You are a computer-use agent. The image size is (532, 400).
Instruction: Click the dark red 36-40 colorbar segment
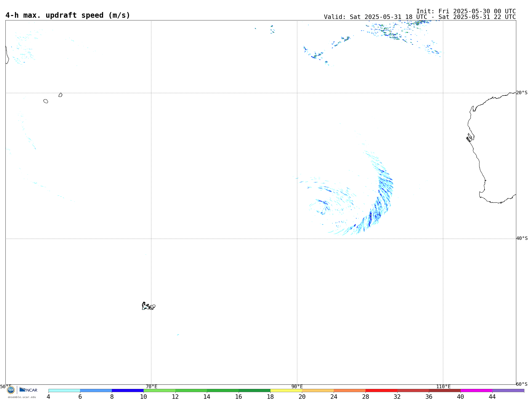tap(445, 391)
